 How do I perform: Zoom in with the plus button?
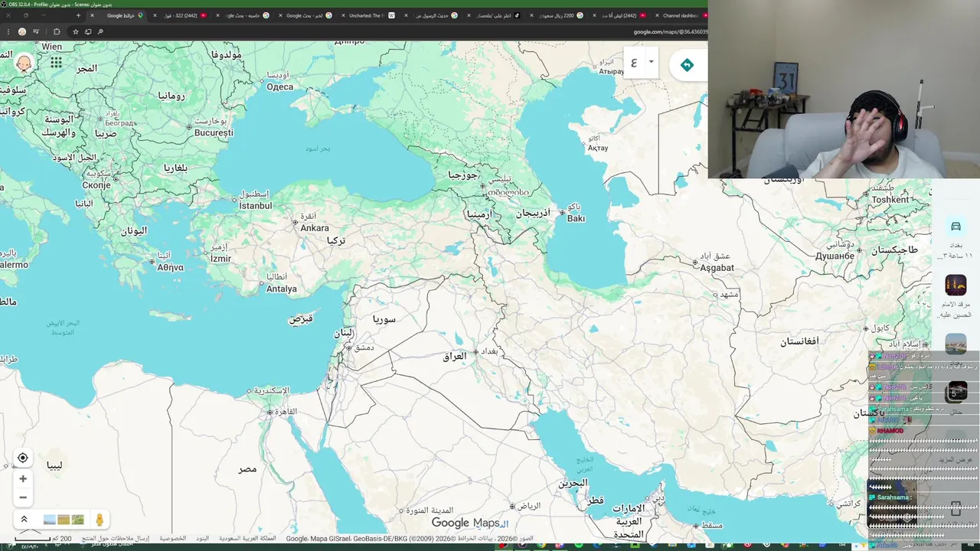[23, 479]
